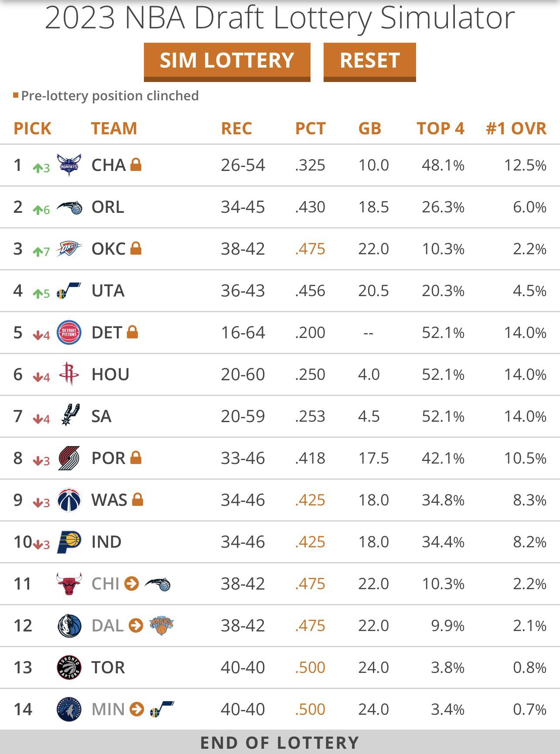This screenshot has height=754, width=560.
Task: Sort by the #1 OVR column header
Action: pos(516,129)
